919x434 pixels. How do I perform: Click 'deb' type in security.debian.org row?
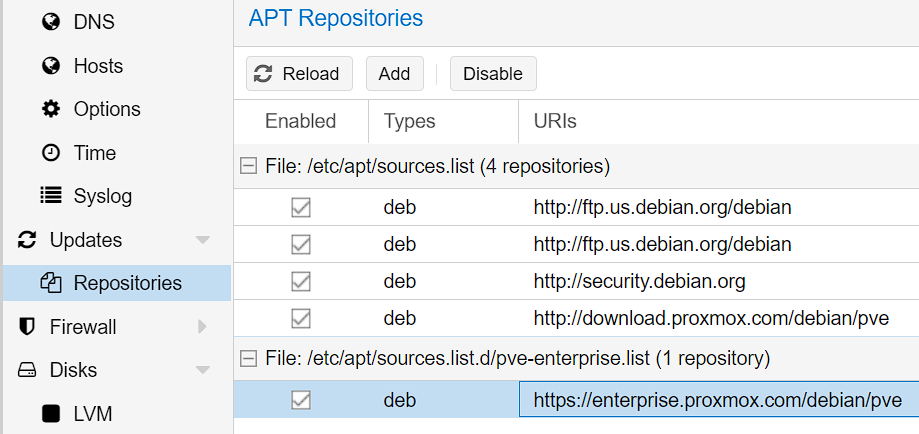click(400, 282)
